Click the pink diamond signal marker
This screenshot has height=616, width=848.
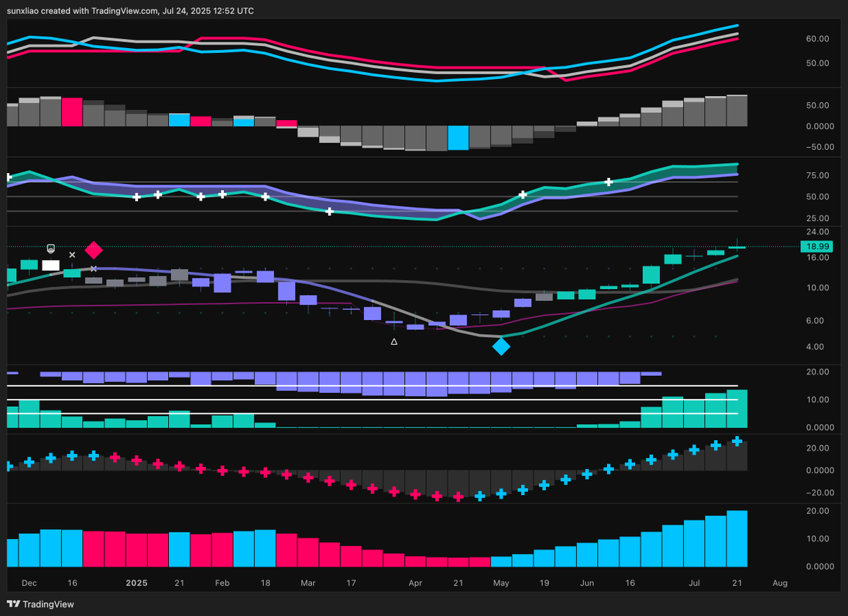(94, 250)
